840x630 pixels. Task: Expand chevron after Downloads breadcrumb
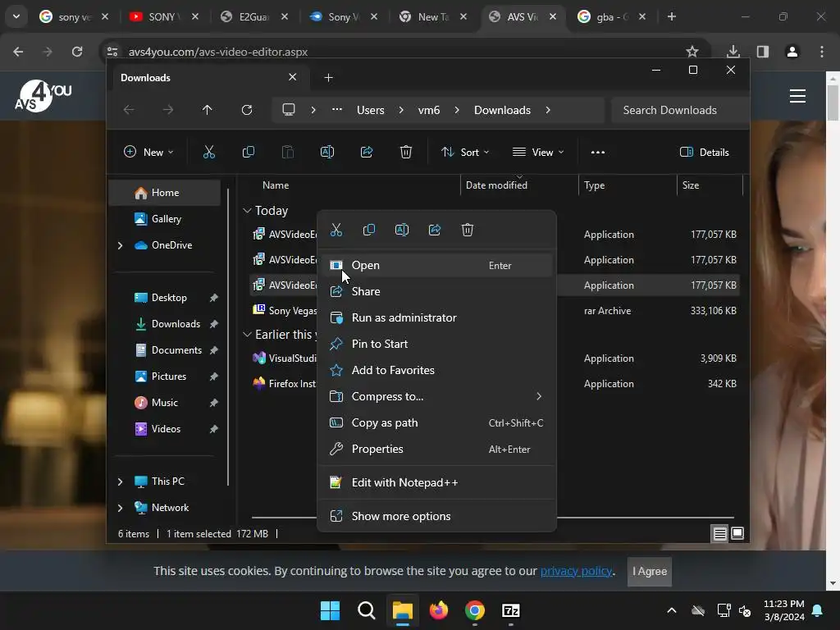click(547, 110)
